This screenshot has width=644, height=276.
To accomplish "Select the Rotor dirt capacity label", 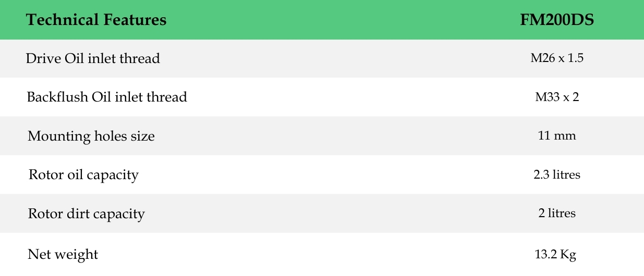I will point(87,214).
